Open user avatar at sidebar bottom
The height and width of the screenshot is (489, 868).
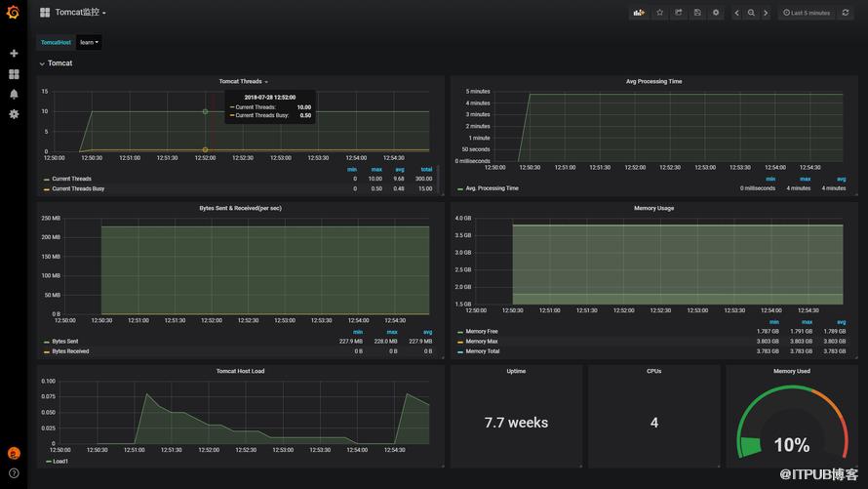pos(14,454)
